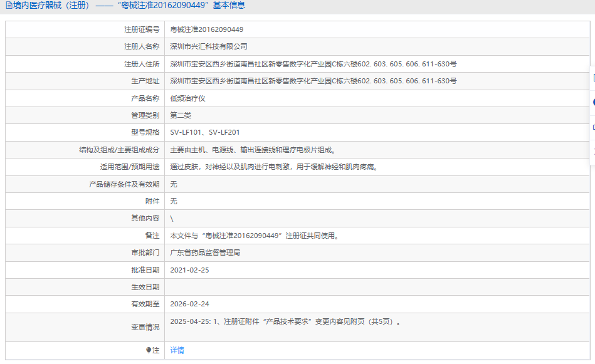595x364 pixels.
Task: Select the 附件 label
Action: pos(152,201)
